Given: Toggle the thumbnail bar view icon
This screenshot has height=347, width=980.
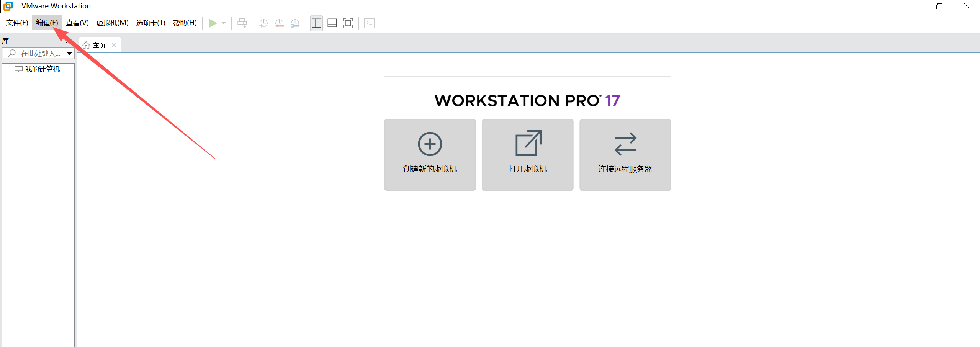Looking at the screenshot, I should 332,23.
